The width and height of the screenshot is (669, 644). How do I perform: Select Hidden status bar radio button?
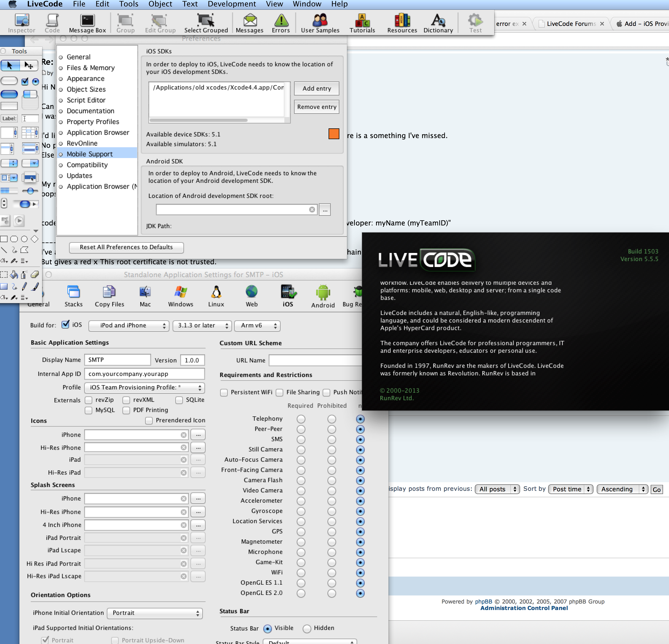click(x=307, y=628)
